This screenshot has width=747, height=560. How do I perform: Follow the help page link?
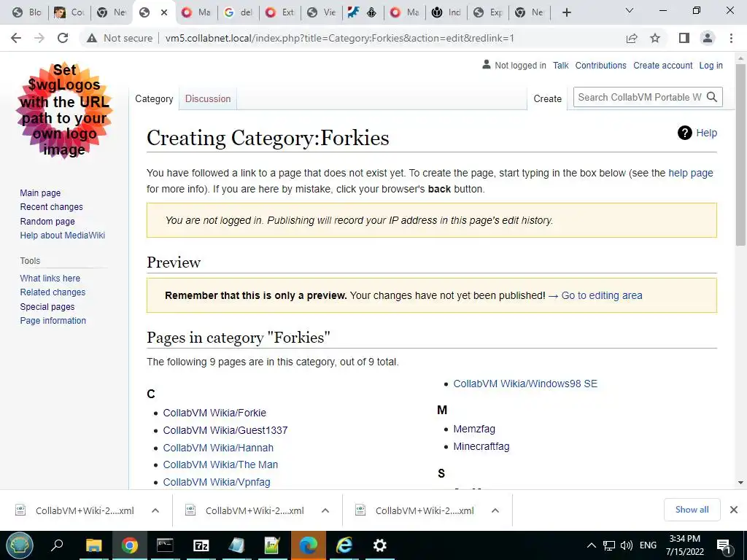690,173
